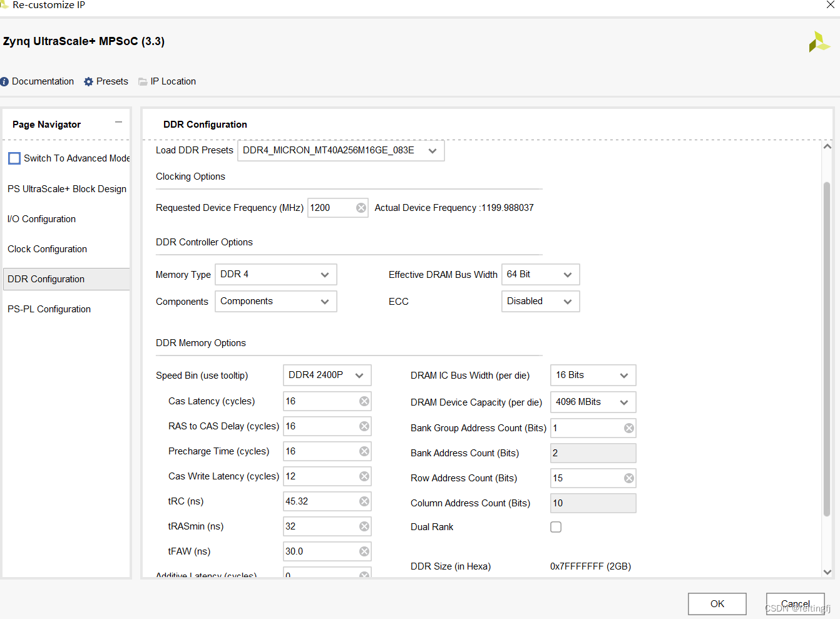
Task: Clear the Cas Latency value
Action: coord(364,401)
